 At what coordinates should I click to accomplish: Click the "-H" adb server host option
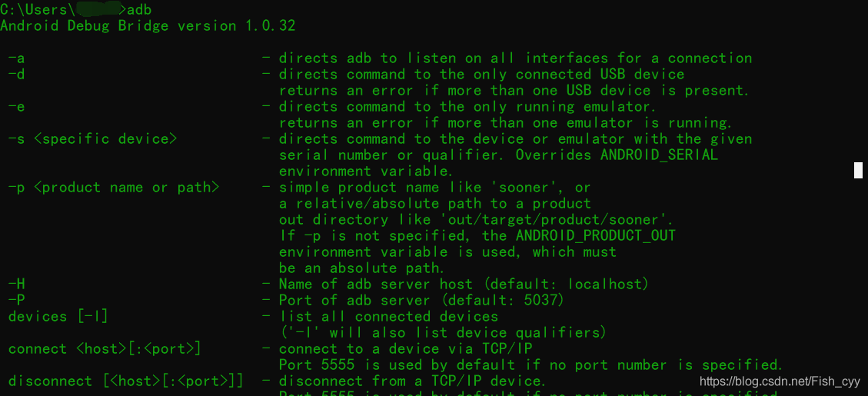coord(16,284)
